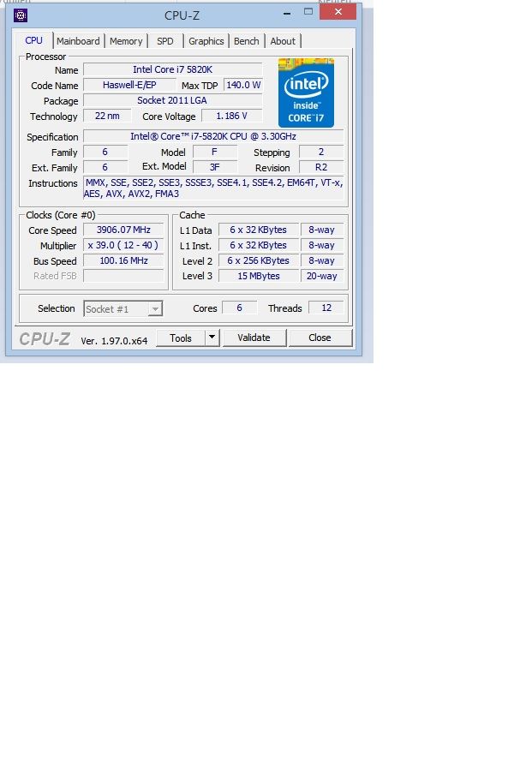The width and height of the screenshot is (532, 765).
Task: Click the Revision value 'R2'
Action: [x=321, y=167]
